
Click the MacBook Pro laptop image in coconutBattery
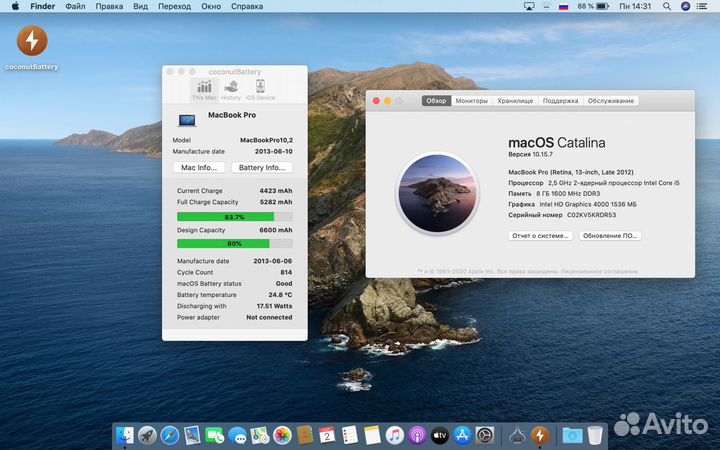[187, 120]
